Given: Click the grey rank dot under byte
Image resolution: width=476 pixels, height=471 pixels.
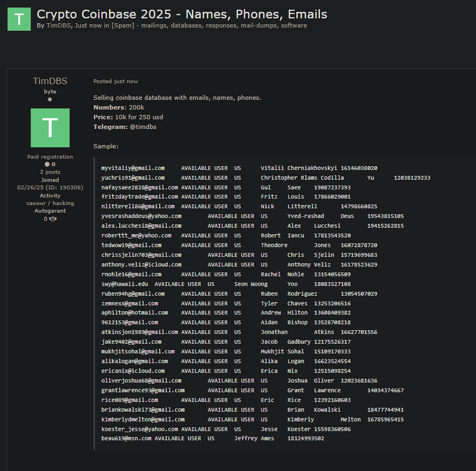Looking at the screenshot, I should (x=50, y=99).
